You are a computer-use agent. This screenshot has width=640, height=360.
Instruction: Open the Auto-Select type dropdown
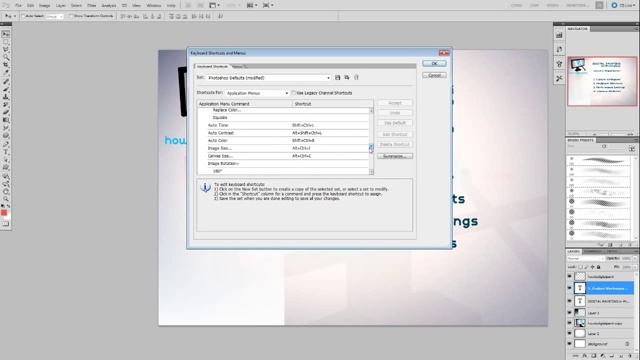(54, 16)
